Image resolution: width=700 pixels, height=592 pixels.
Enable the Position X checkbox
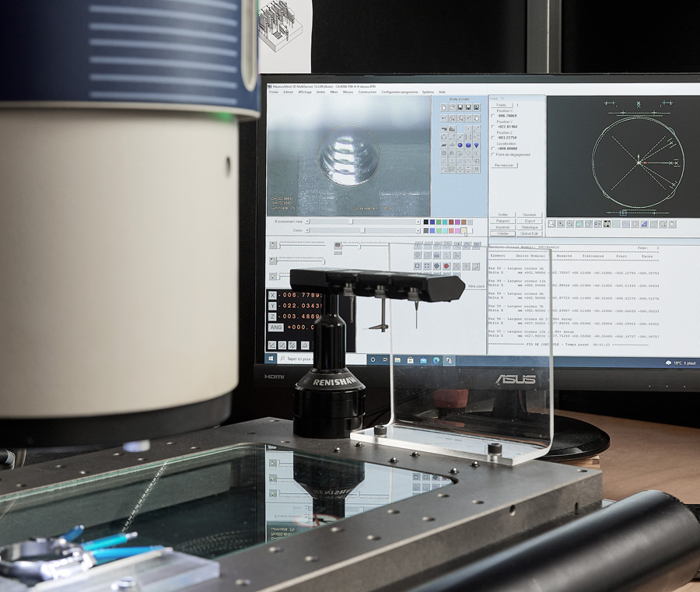[x=493, y=115]
